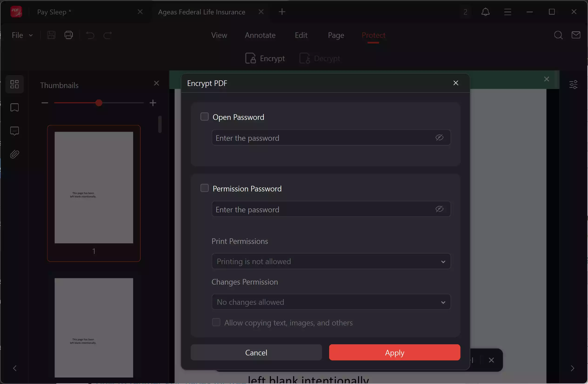Print the document

[68, 35]
